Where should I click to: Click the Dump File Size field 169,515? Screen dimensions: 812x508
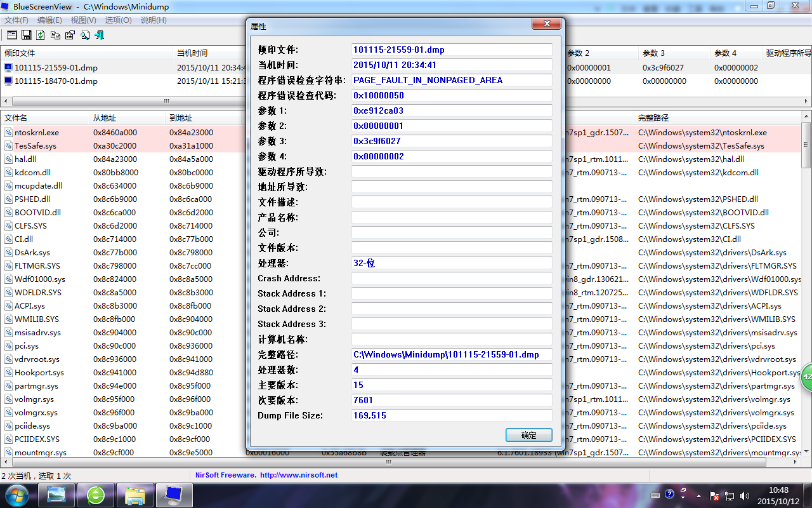click(x=452, y=415)
